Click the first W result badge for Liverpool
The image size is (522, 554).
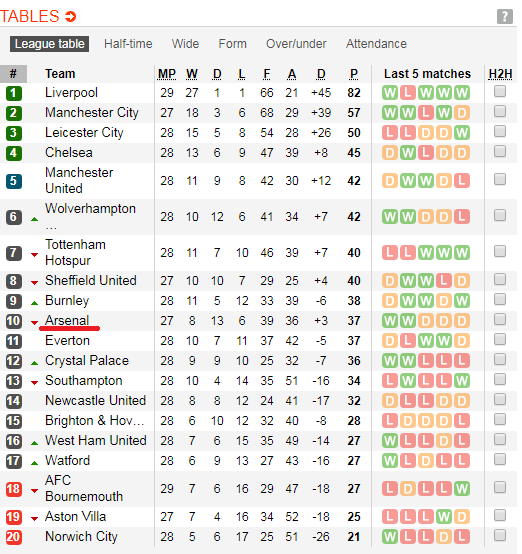390,93
